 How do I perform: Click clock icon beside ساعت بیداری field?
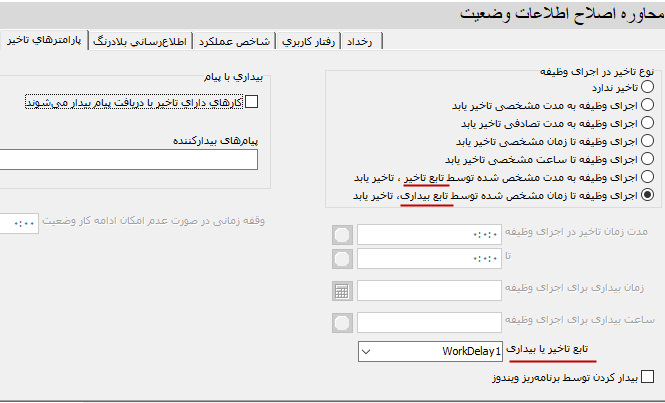[x=343, y=323]
